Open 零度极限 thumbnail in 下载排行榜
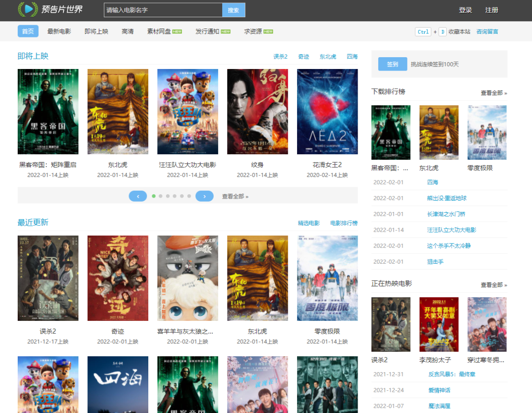 487,133
